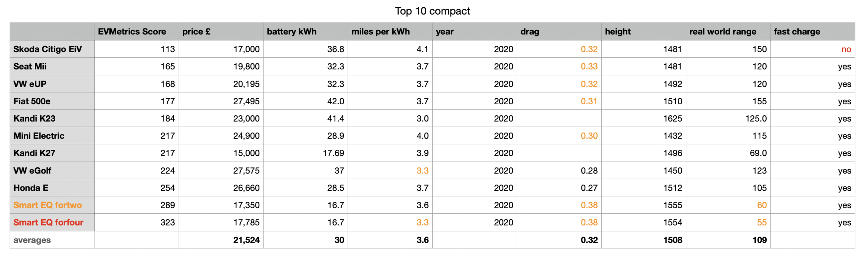Select the Mini Electric row label
868x263 pixels.
point(39,136)
